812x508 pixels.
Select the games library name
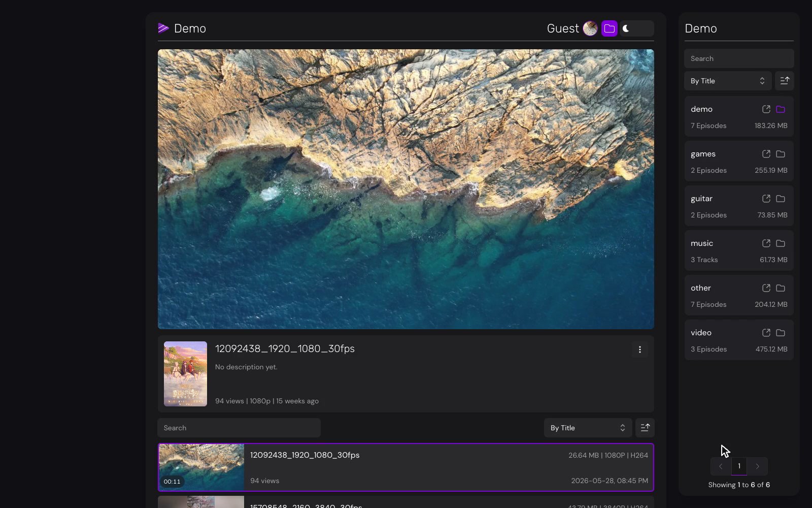[703, 154]
